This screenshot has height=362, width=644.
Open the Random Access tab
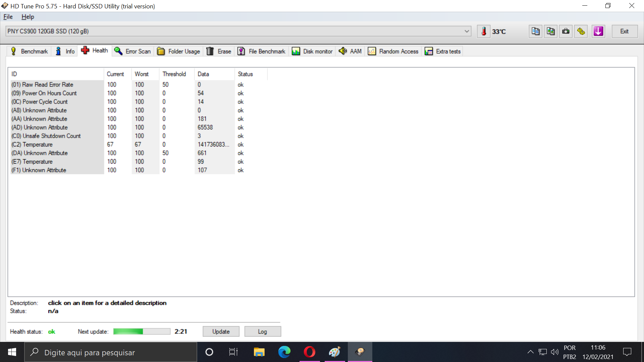point(393,51)
